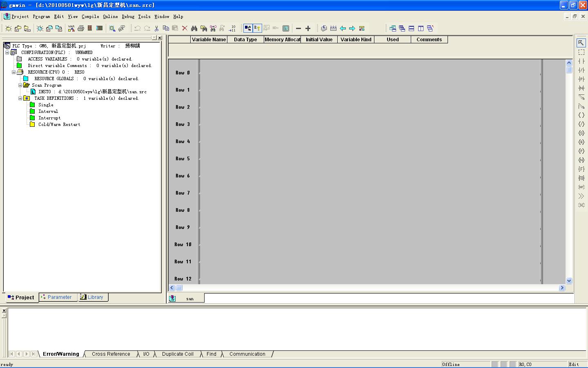Select the function block (FB) tool

tap(581, 178)
